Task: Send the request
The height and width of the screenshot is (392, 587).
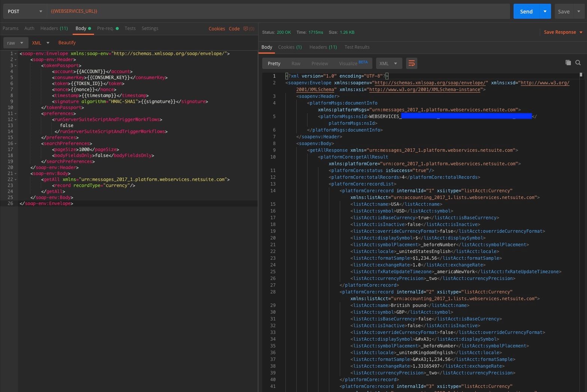Action: [x=526, y=11]
